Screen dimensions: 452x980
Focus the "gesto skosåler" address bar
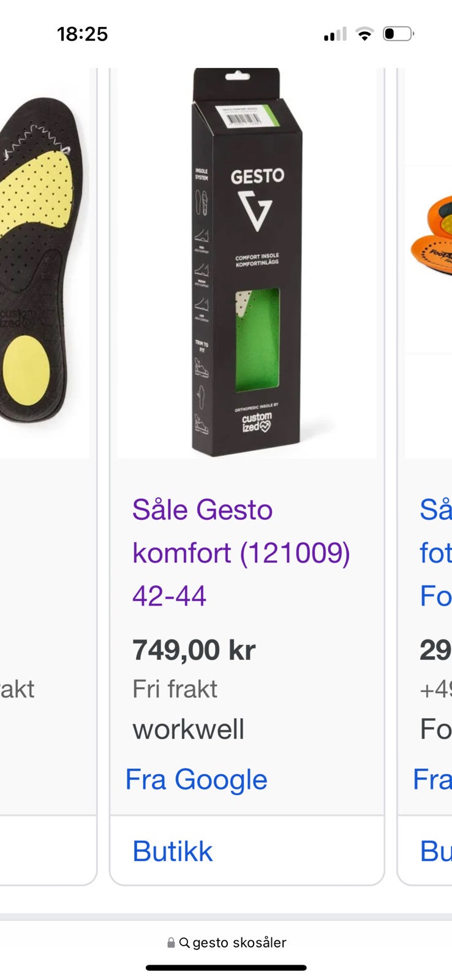coord(239,943)
